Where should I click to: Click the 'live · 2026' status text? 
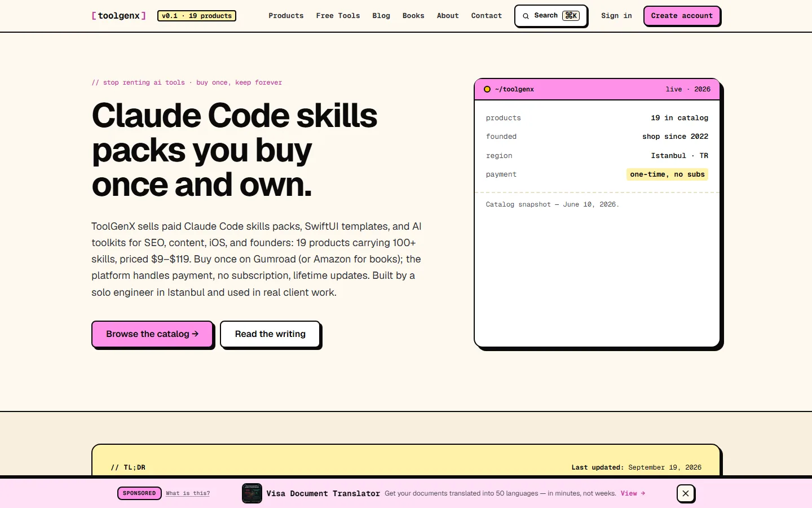pos(688,89)
